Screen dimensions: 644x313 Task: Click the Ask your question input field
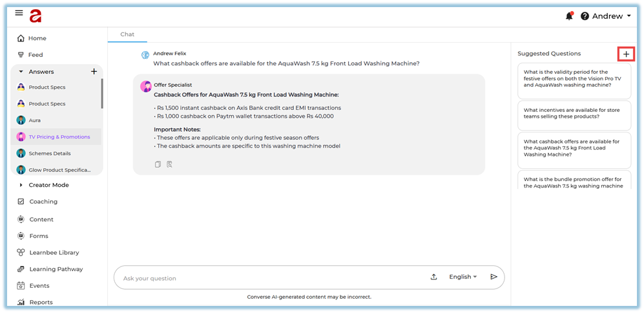pos(271,278)
